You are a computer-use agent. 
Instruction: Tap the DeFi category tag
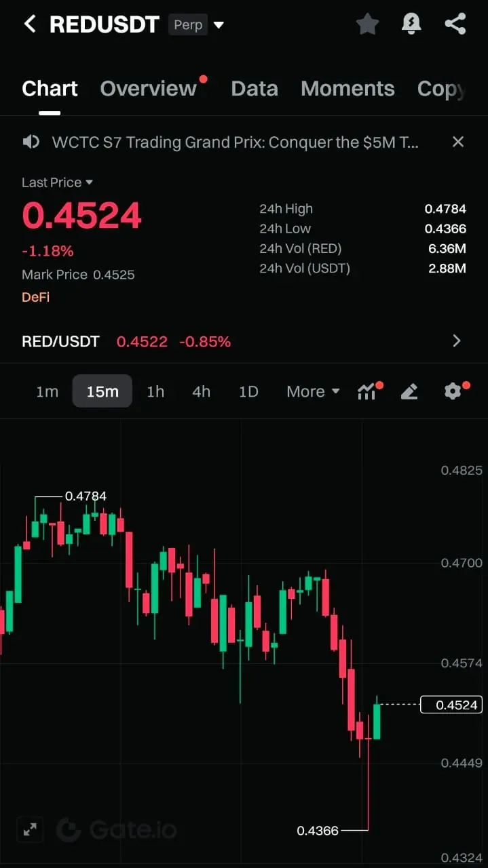35,297
